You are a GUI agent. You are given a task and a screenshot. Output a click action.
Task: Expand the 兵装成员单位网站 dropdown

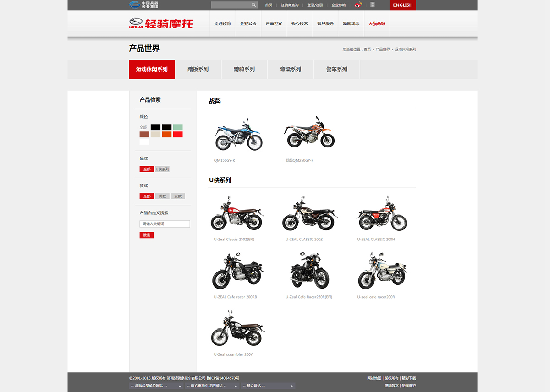coord(156,386)
